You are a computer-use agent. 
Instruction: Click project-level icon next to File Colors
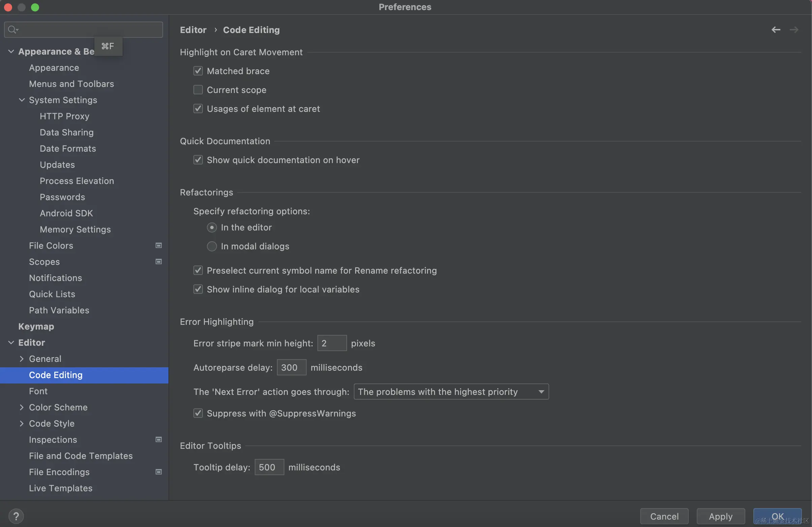point(159,245)
